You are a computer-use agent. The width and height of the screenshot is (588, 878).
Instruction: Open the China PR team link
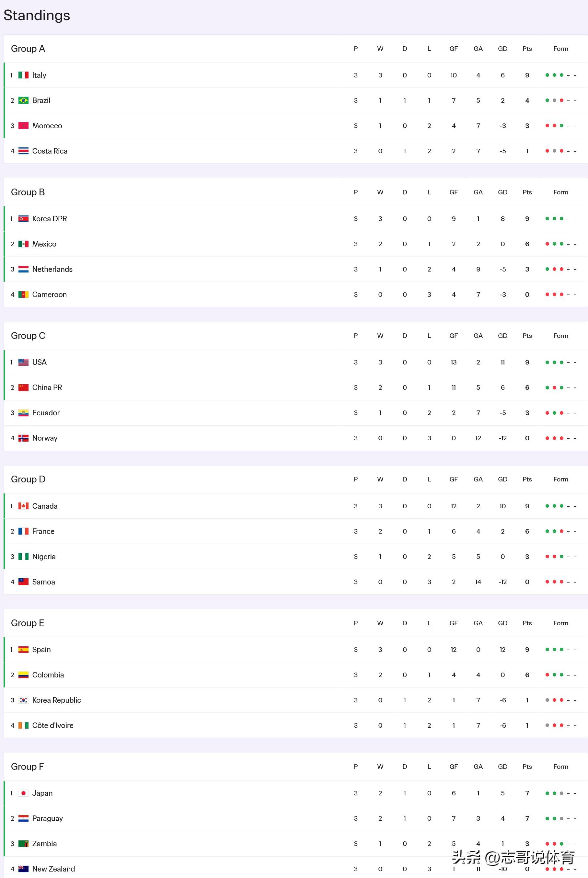pos(47,387)
